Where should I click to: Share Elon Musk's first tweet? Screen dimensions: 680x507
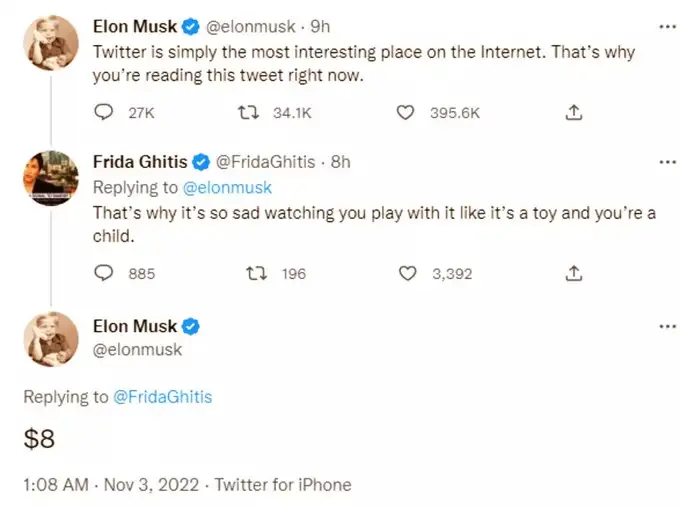point(574,112)
